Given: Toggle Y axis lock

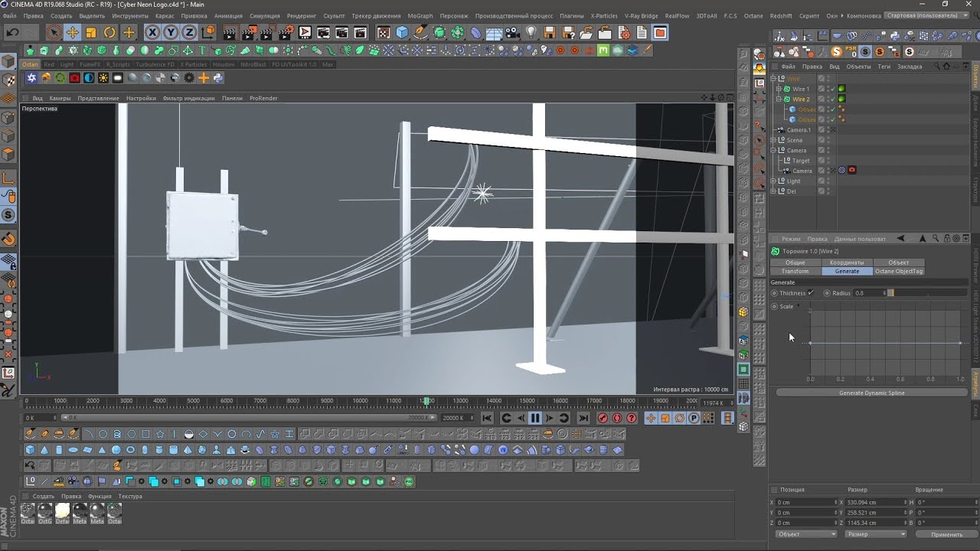Looking at the screenshot, I should coord(170,32).
